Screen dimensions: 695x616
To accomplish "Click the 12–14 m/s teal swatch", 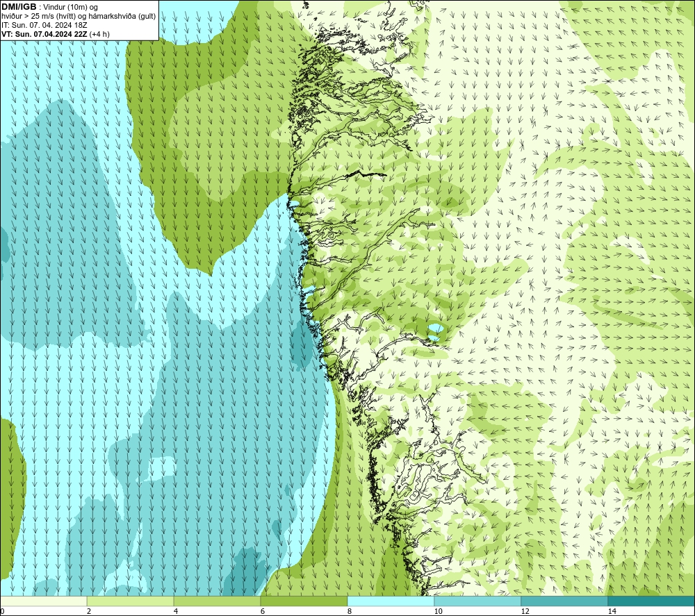I will [x=564, y=601].
